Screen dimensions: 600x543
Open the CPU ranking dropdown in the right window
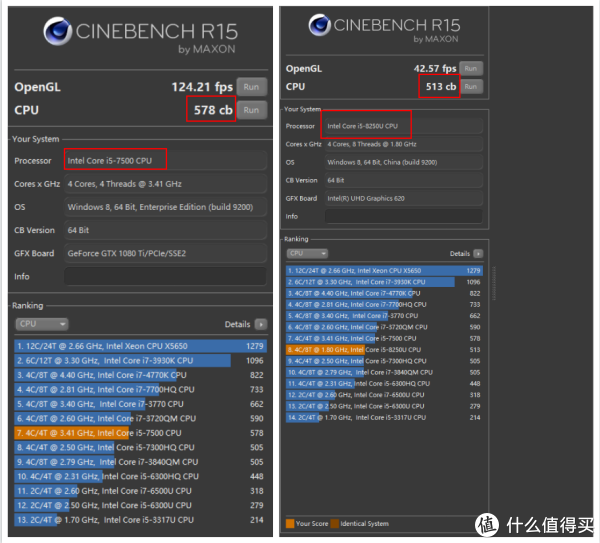[x=307, y=253]
